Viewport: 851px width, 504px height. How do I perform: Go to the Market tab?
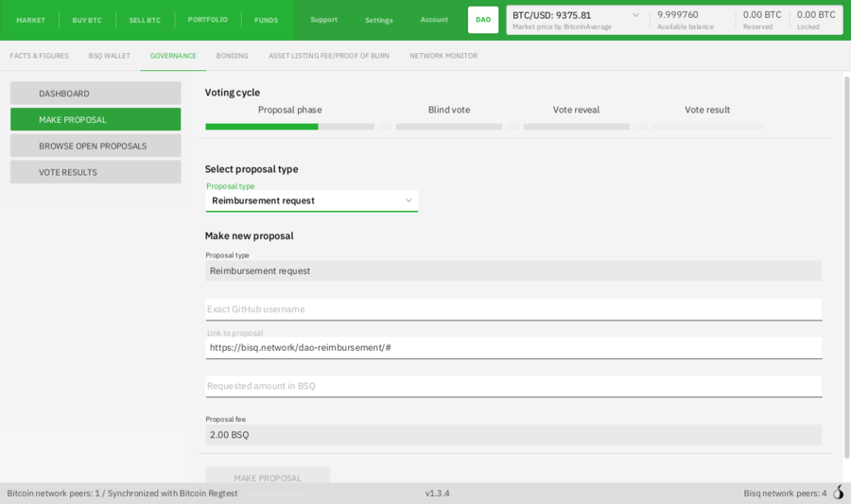point(30,20)
